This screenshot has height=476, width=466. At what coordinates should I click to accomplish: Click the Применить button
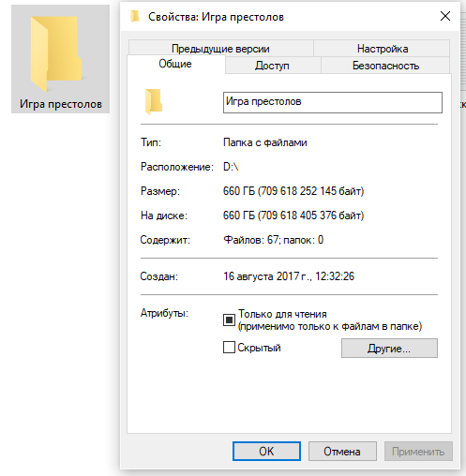pos(418,451)
